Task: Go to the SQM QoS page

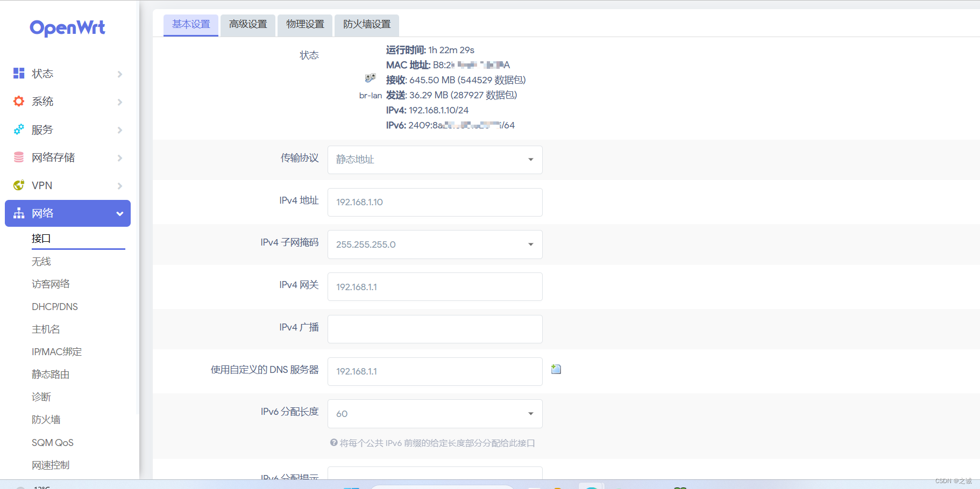Action: [53, 443]
